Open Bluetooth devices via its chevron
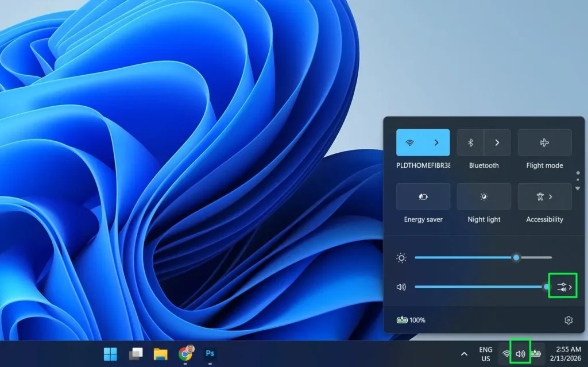The width and height of the screenshot is (588, 367). pos(497,142)
